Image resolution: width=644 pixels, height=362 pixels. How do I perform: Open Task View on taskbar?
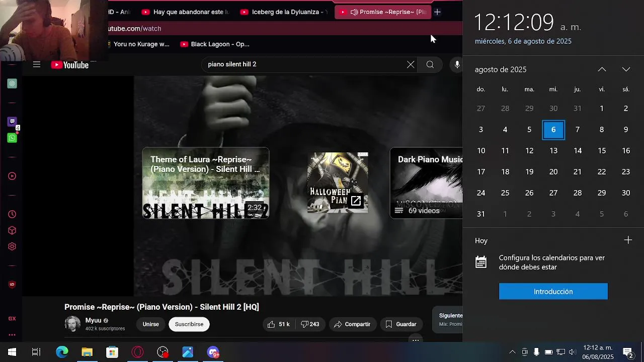coord(36,352)
